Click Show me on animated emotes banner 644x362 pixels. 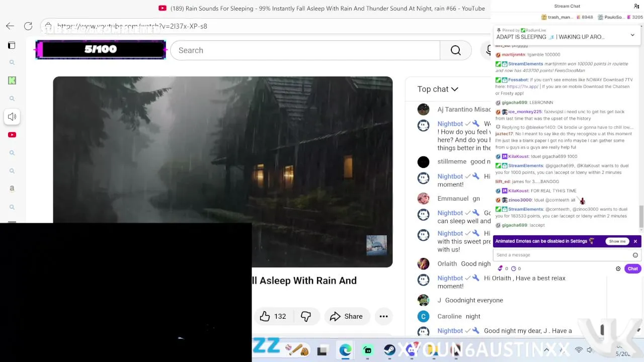coord(617,241)
